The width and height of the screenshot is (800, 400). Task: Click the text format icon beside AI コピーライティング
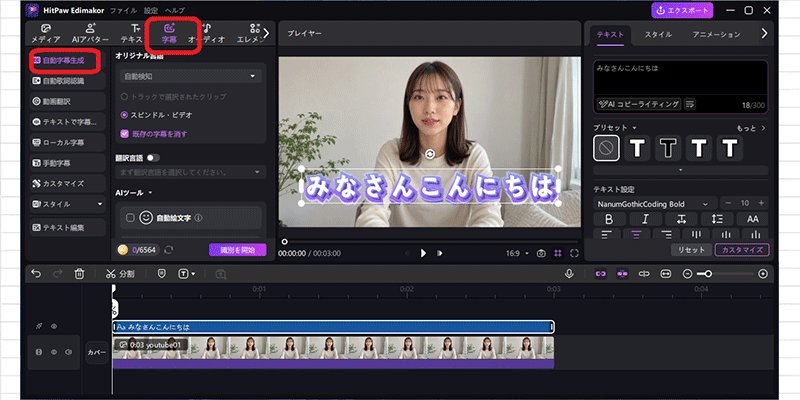click(690, 104)
